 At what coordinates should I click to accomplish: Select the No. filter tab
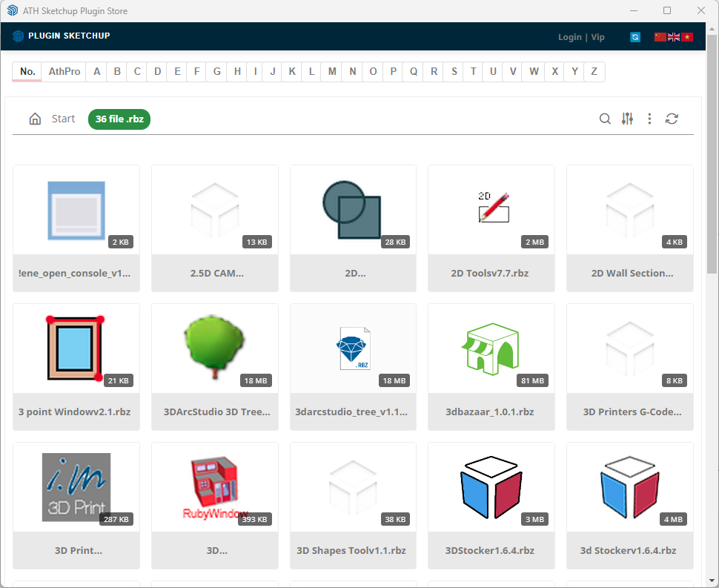[27, 71]
